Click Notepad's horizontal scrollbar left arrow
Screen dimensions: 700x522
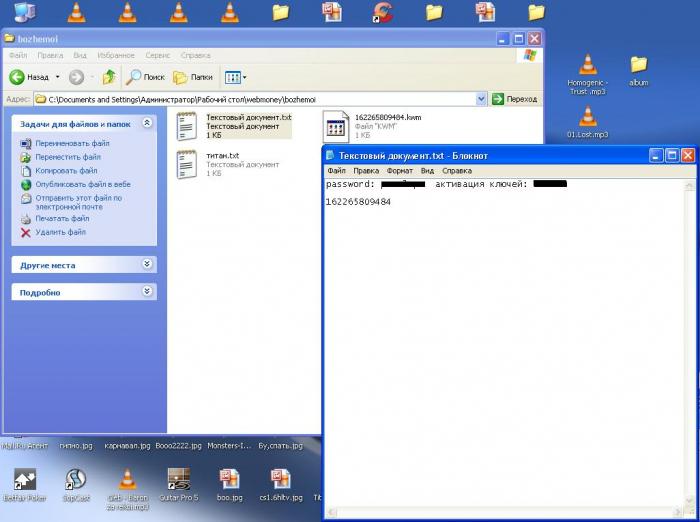pos(331,512)
